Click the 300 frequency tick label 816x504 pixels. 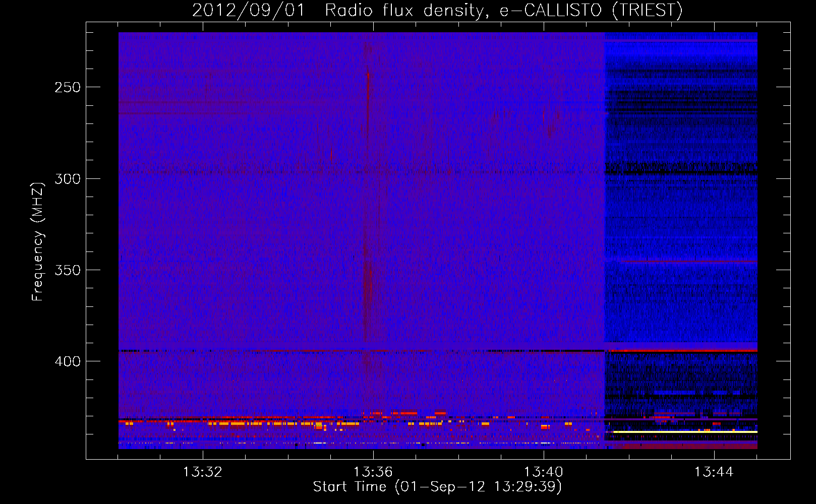tap(68, 179)
